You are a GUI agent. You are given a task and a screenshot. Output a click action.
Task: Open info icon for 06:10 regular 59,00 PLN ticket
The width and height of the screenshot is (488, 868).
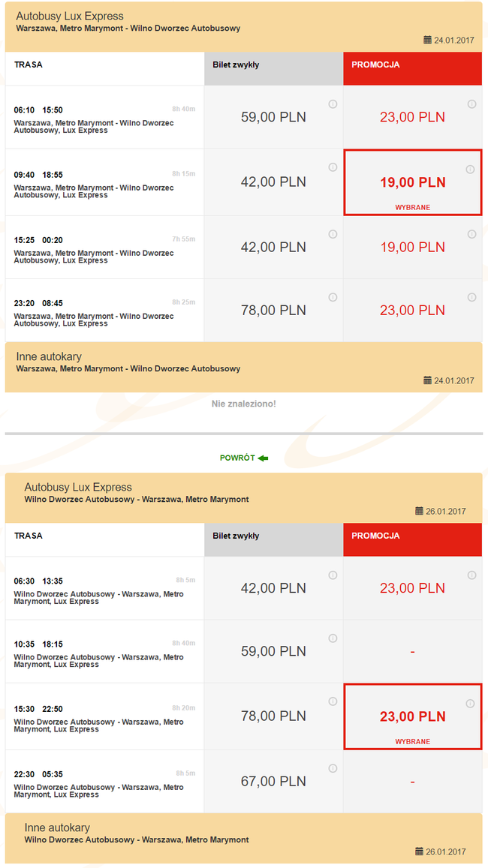click(x=333, y=104)
